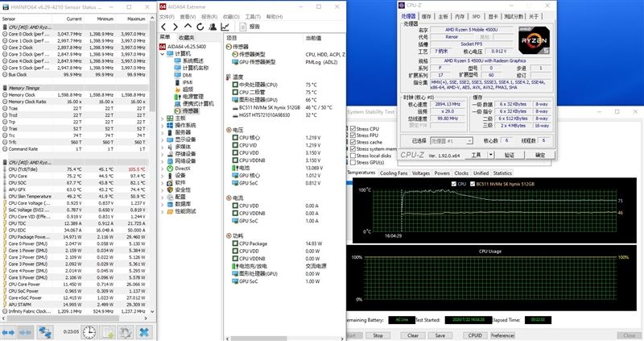
Task: Open AIDA64 文件(F) menu
Action: click(x=167, y=16)
